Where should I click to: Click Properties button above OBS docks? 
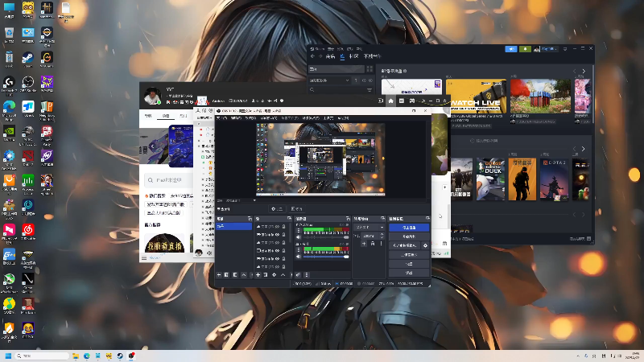pos(277,209)
